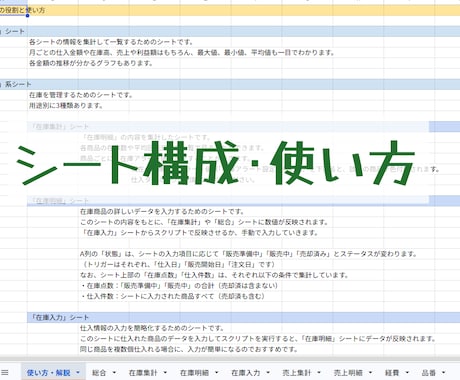This screenshot has width=460, height=380.
Task: Open the 売上集計 sheet tab
Action: click(297, 373)
